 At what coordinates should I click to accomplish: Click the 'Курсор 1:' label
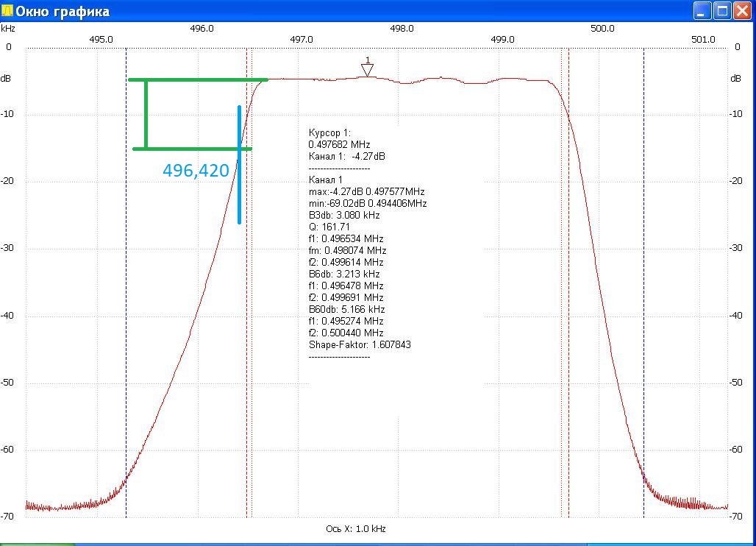click(x=329, y=132)
